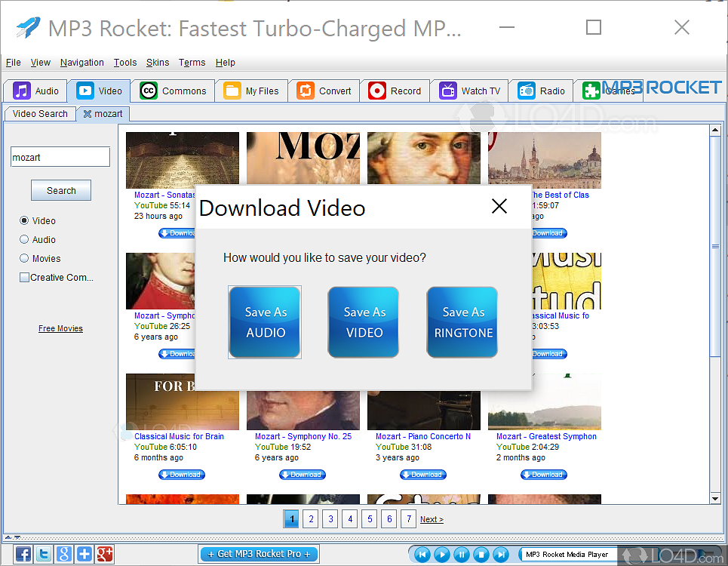Click the mozart search input field

(x=60, y=157)
